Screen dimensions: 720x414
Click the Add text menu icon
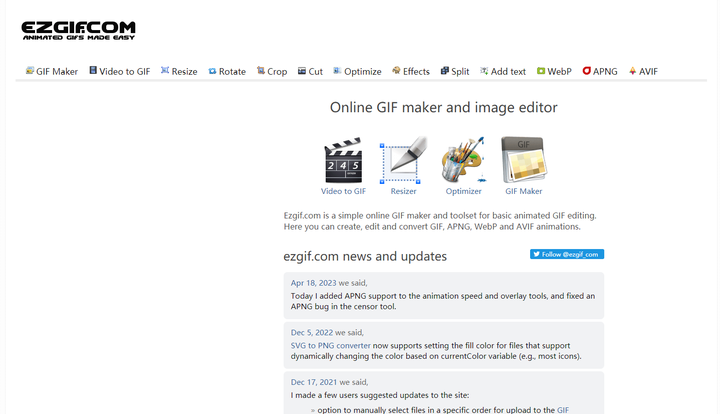pos(484,71)
